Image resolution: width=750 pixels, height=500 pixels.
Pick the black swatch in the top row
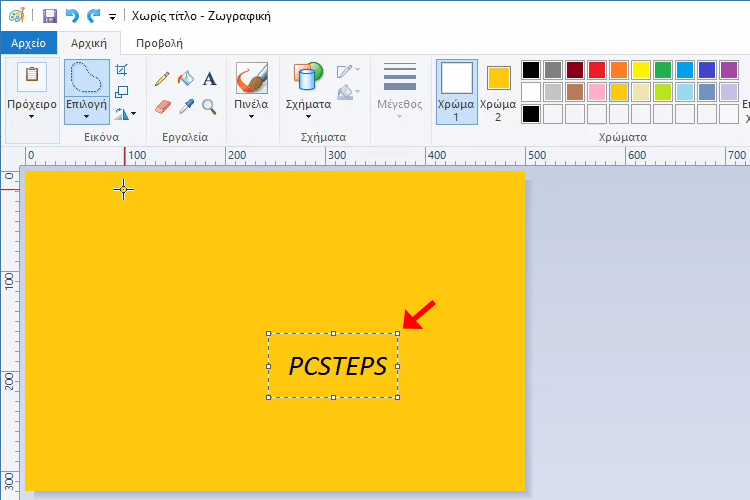pos(531,70)
